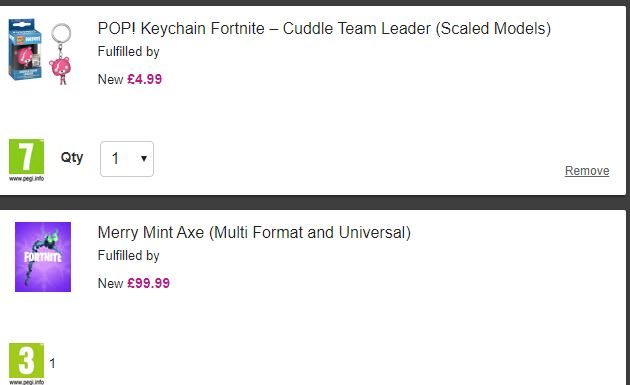Click the £4.99 price of the keychain
Screen dimensions: 630x385
[x=145, y=79]
